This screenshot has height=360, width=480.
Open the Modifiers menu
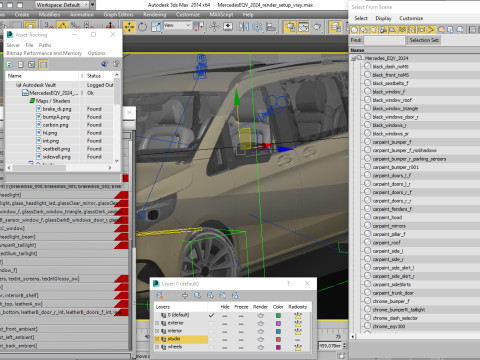point(49,15)
